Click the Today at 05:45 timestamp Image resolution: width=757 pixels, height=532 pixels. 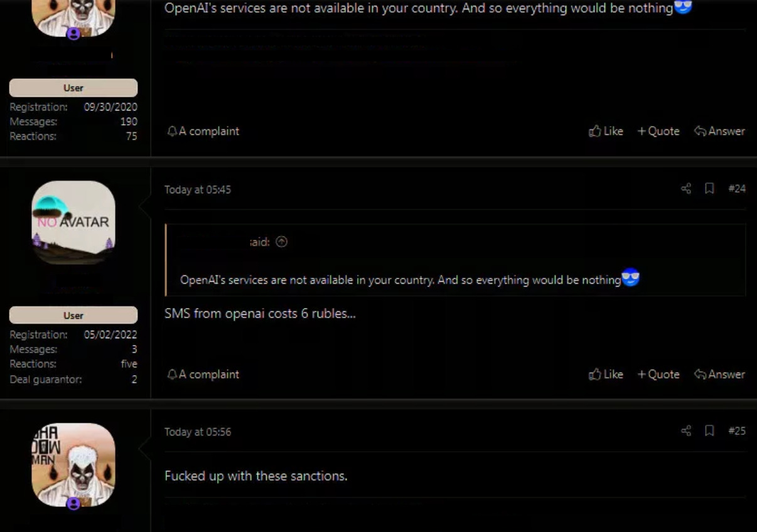click(x=198, y=189)
